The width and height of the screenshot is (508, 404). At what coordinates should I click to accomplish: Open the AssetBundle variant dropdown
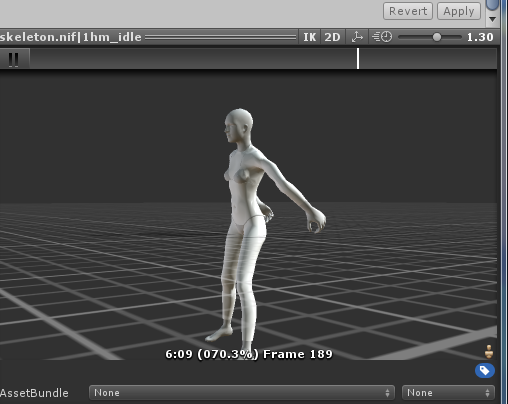click(448, 393)
